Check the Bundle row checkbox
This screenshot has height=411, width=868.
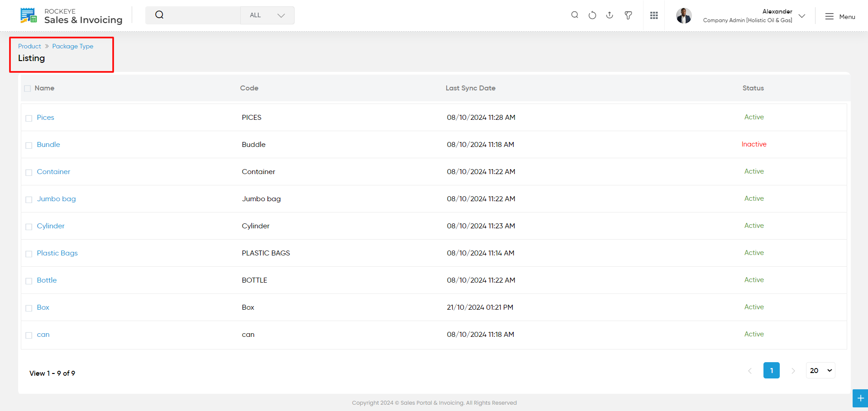pyautogui.click(x=29, y=145)
